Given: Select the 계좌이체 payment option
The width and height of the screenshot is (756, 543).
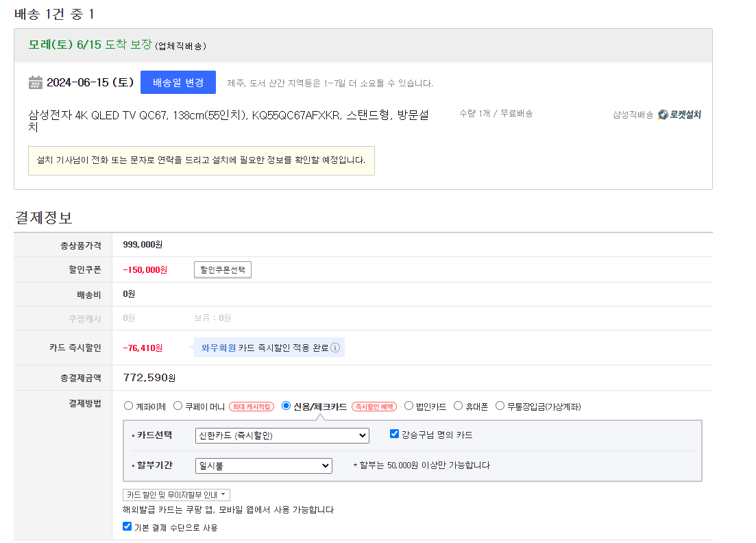Looking at the screenshot, I should (128, 406).
